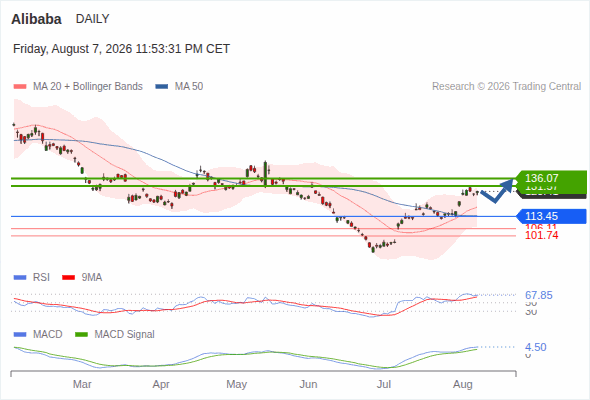The width and height of the screenshot is (590, 400).
Task: Click the Mar label on time axis
Action: pyautogui.click(x=82, y=384)
